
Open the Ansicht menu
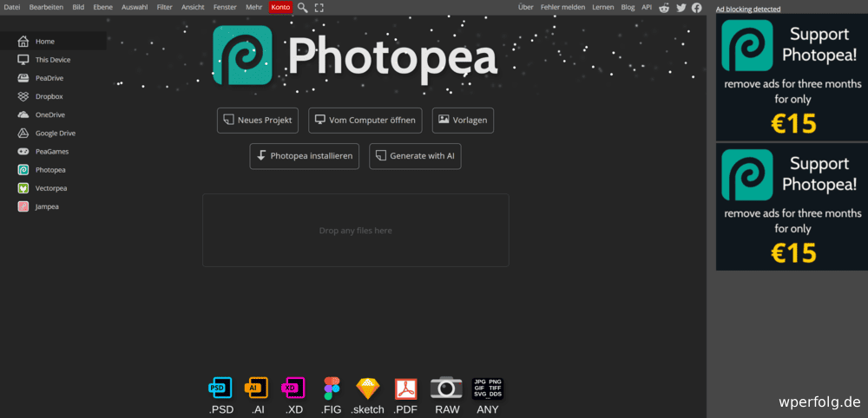click(194, 7)
